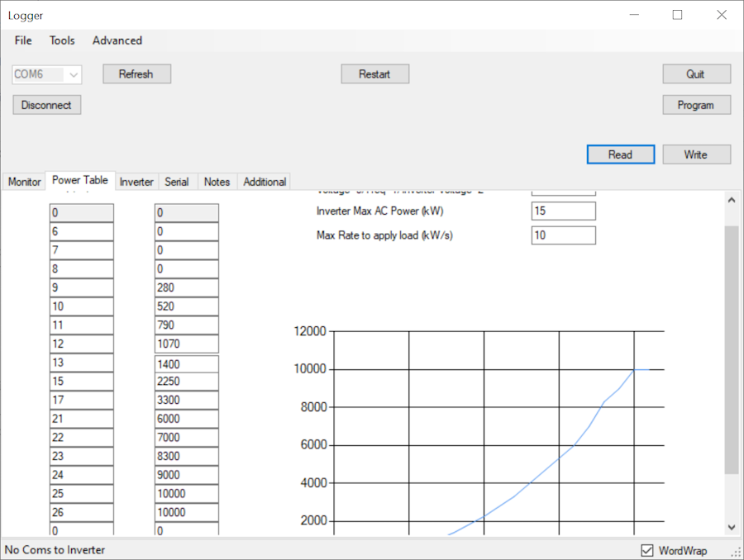
Task: Click the Inverter Max AC Power field
Action: tap(563, 211)
